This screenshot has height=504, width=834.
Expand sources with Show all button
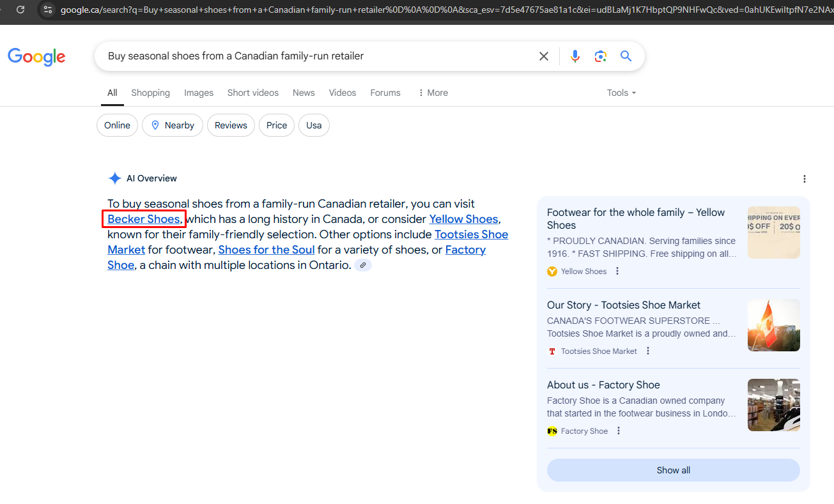click(673, 470)
